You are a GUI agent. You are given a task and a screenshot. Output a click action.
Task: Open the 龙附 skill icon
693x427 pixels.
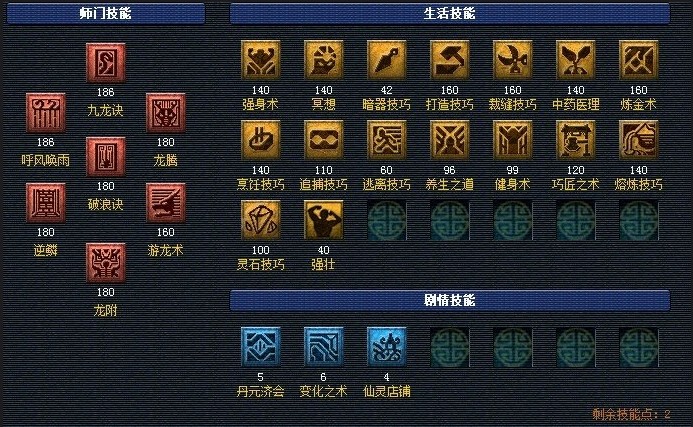[x=106, y=263]
